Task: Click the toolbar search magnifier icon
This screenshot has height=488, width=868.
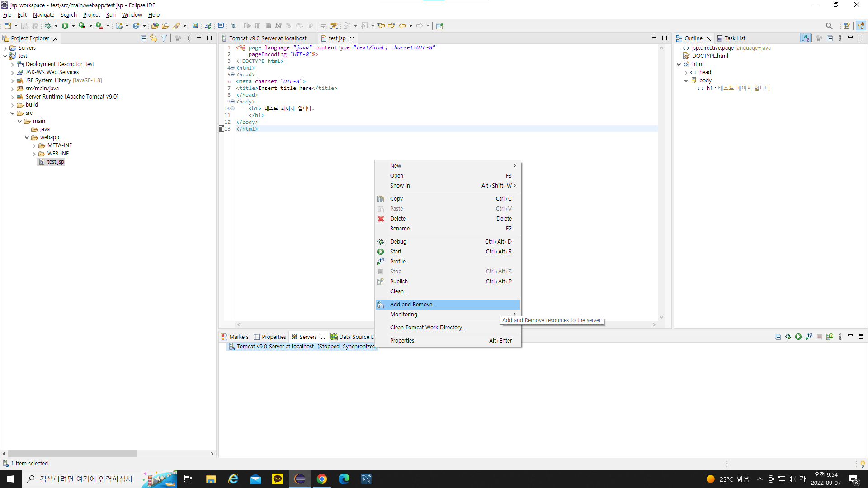Action: coord(829,26)
